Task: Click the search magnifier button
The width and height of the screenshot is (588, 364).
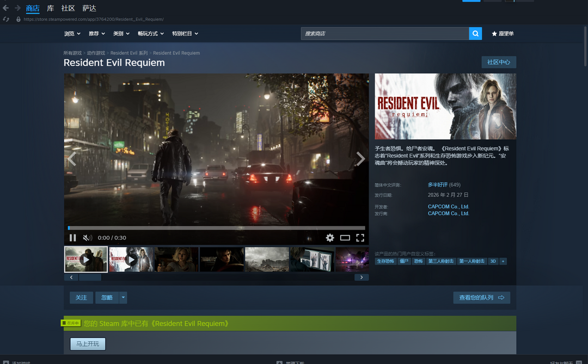Action: [476, 34]
